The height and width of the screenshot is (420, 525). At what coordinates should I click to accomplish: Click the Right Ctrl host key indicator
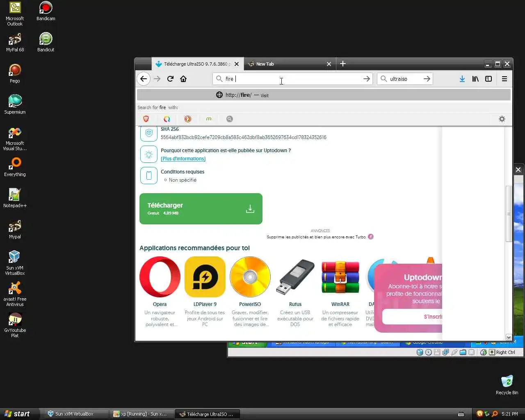(x=502, y=352)
